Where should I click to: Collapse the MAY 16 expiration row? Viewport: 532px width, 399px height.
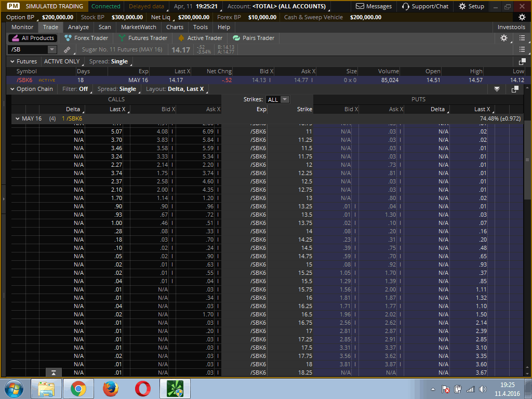click(x=17, y=118)
